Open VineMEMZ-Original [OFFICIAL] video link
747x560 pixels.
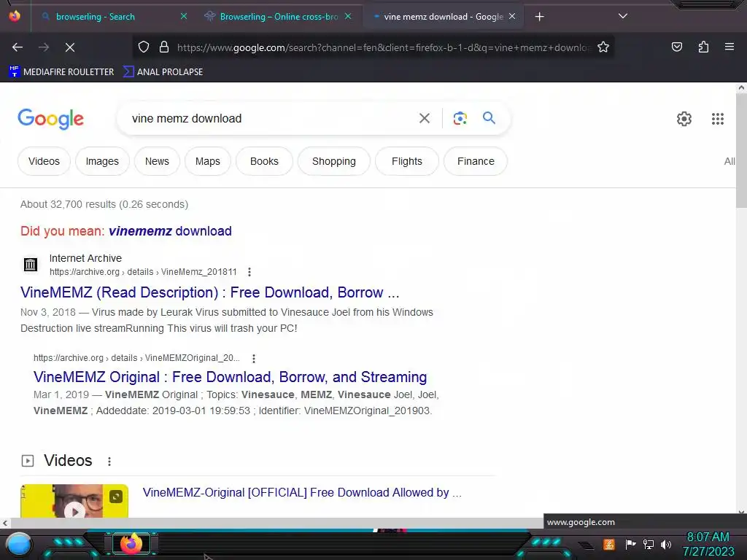pos(302,492)
